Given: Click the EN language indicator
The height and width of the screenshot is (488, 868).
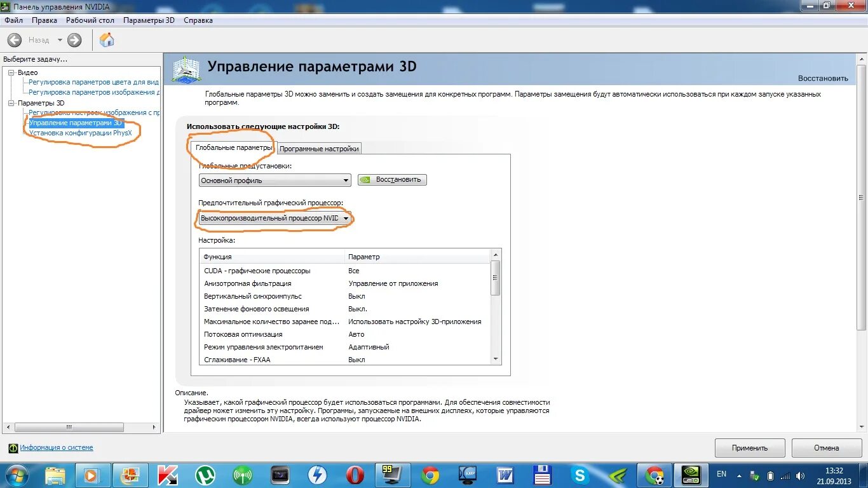Looking at the screenshot, I should coord(721,474).
